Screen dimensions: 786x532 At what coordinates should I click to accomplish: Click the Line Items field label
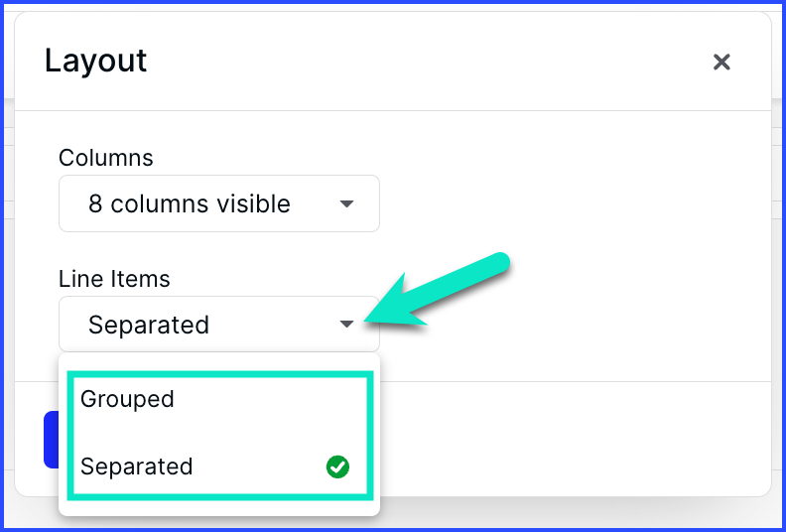click(114, 279)
